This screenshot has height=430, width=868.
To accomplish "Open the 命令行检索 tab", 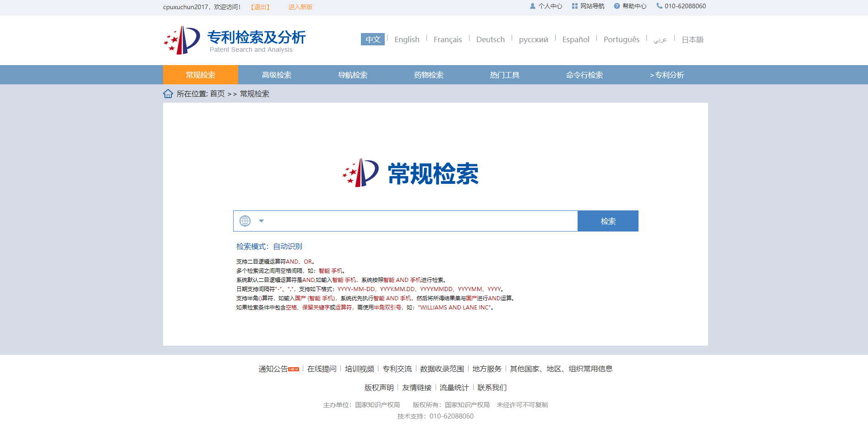I will pos(584,75).
